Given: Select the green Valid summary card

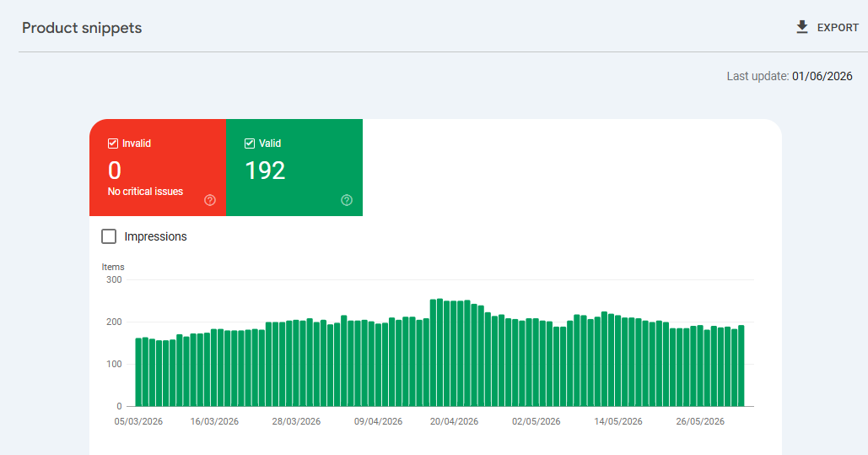Looking at the screenshot, I should 294,167.
